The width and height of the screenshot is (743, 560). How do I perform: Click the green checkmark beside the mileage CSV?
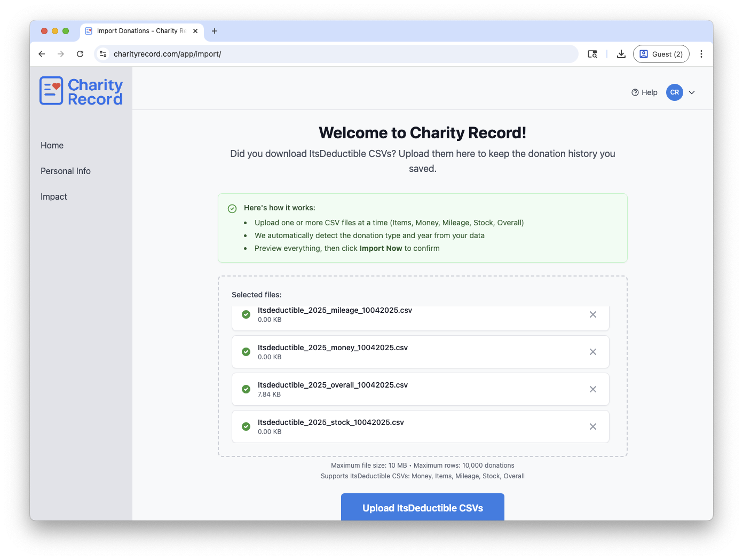click(x=246, y=314)
